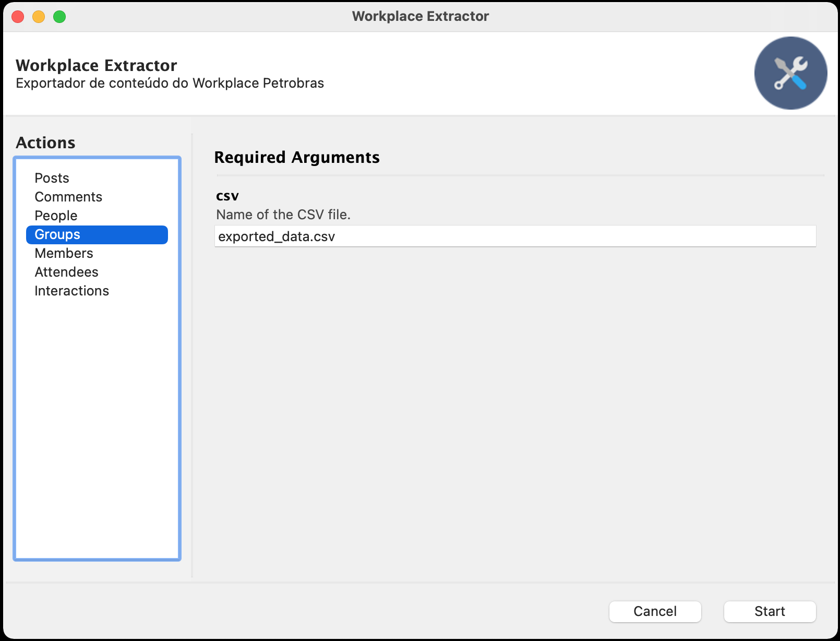Select Posts in the Actions list
This screenshot has width=840, height=641.
pos(52,178)
